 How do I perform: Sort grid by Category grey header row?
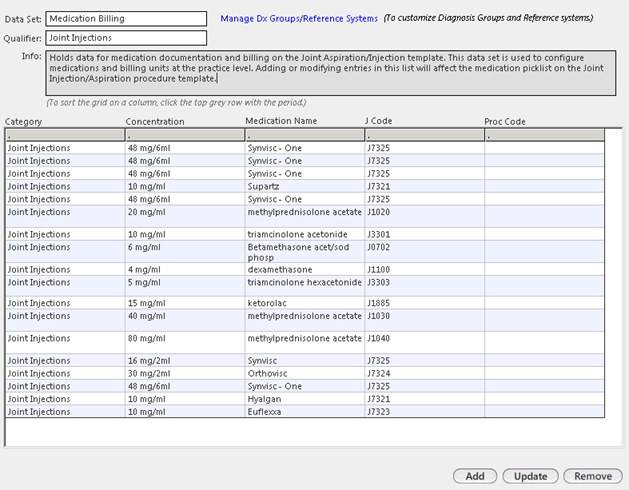click(65, 135)
